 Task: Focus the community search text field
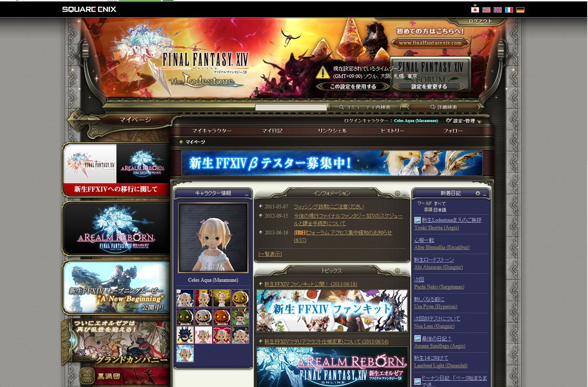point(291,107)
